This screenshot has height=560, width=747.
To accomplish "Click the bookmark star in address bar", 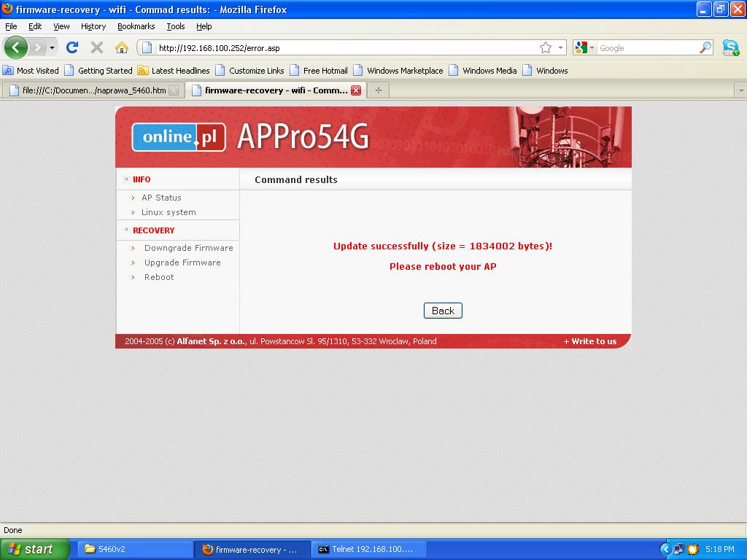I will [x=546, y=47].
